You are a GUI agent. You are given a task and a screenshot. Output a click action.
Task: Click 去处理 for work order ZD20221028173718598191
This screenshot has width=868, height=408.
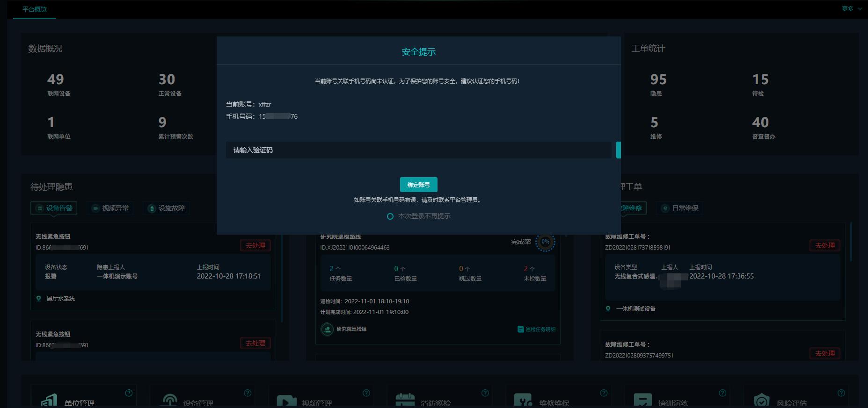825,245
